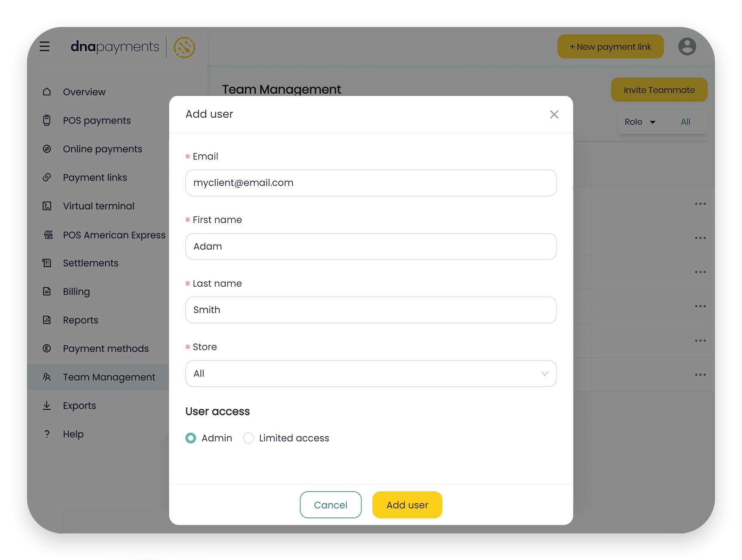Open the hamburger navigation menu

click(x=45, y=46)
